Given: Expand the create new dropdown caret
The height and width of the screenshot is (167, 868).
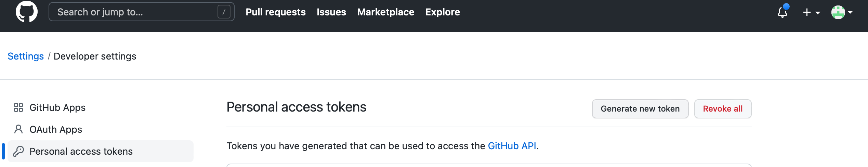Looking at the screenshot, I should pyautogui.click(x=818, y=13).
